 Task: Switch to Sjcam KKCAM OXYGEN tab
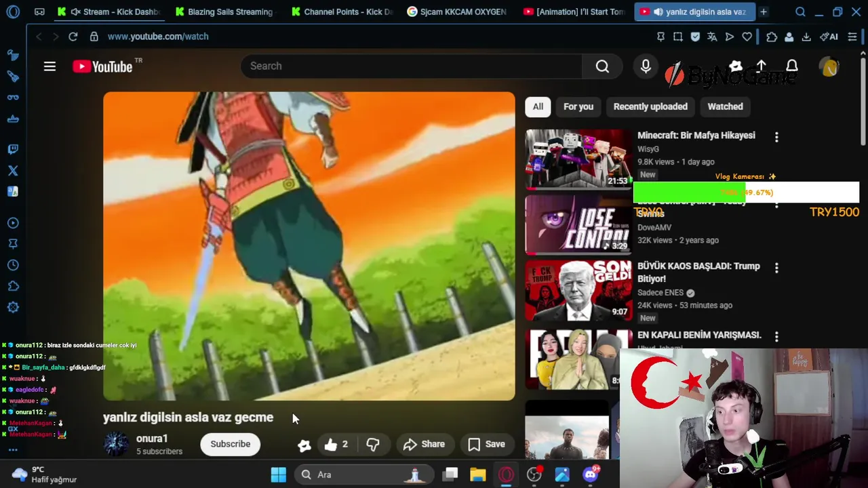pyautogui.click(x=457, y=12)
